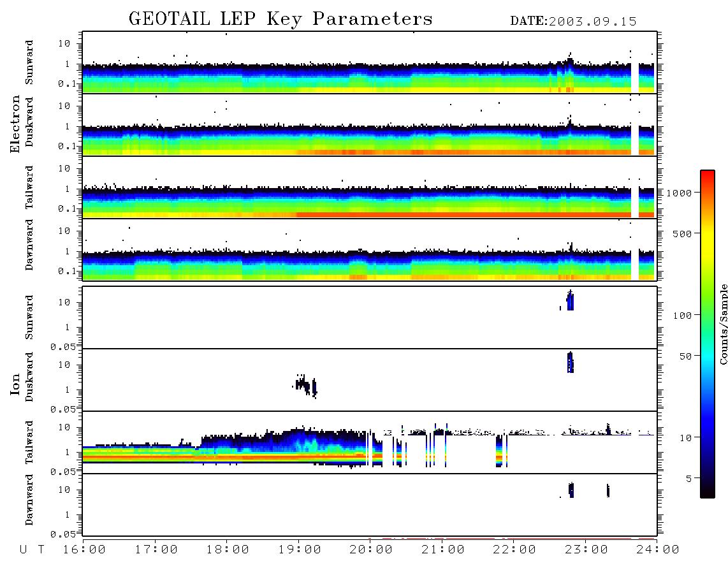Click the Ion 'Duskward' panel label
This screenshot has width=728, height=561.
click(x=29, y=377)
